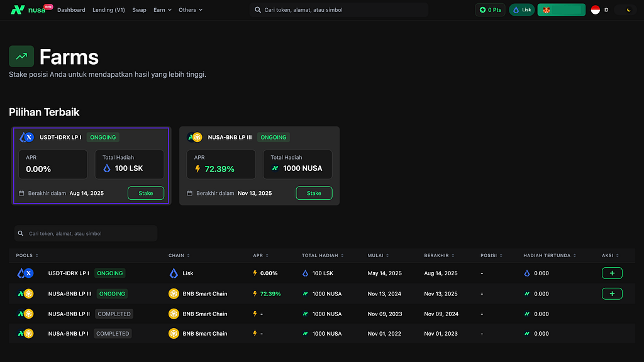Click the Lisk token icon beside 100 LSK in the card

click(107, 168)
